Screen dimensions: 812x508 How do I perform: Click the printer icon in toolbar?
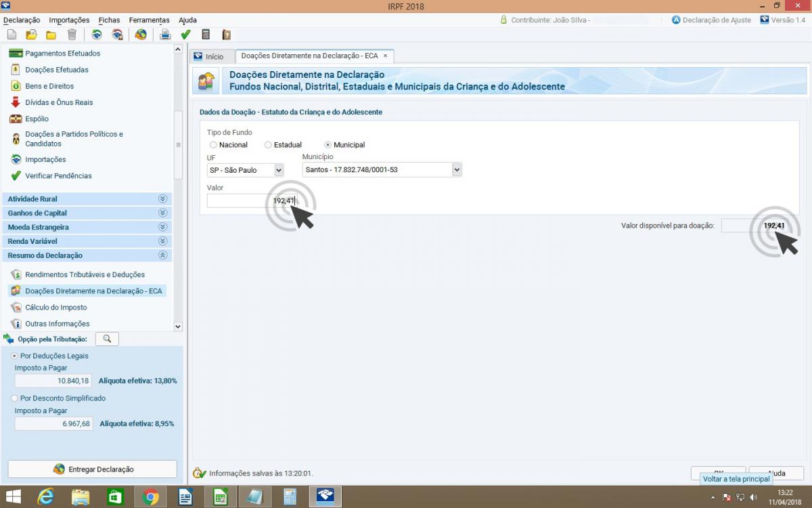pyautogui.click(x=165, y=35)
